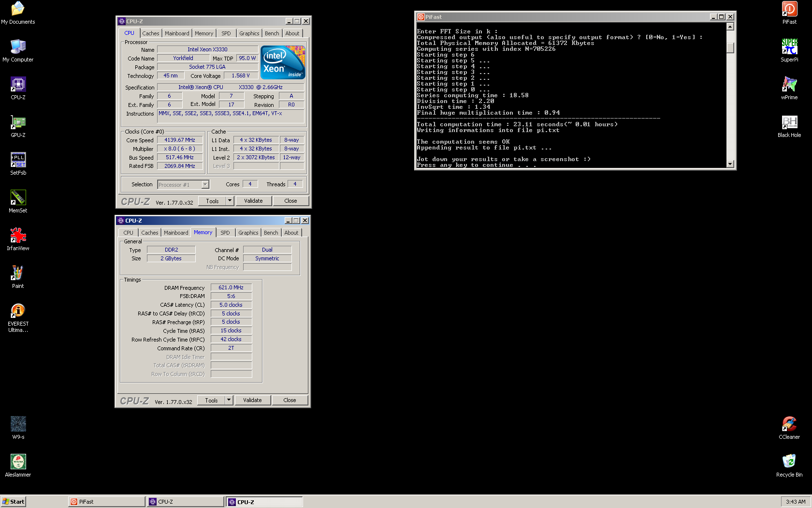Launch SuperPi desktop shortcut
Viewport: 812px width, 508px height.
789,50
